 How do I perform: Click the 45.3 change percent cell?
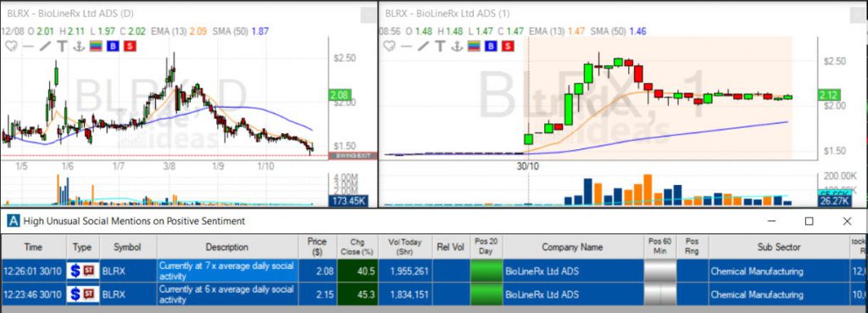point(357,294)
